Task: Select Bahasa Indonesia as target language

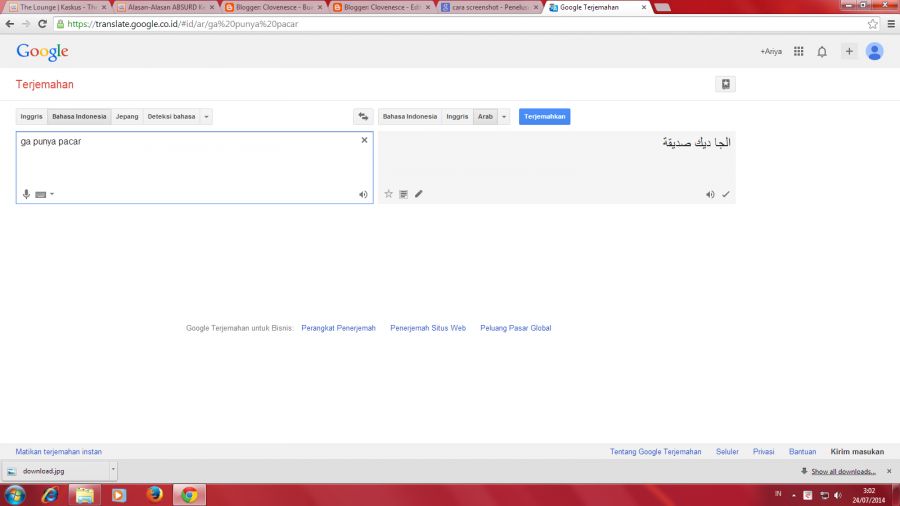Action: pos(410,116)
